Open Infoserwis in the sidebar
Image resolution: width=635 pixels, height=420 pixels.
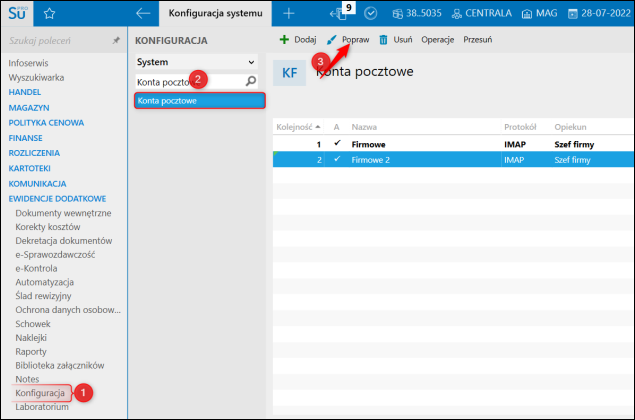(x=28, y=63)
